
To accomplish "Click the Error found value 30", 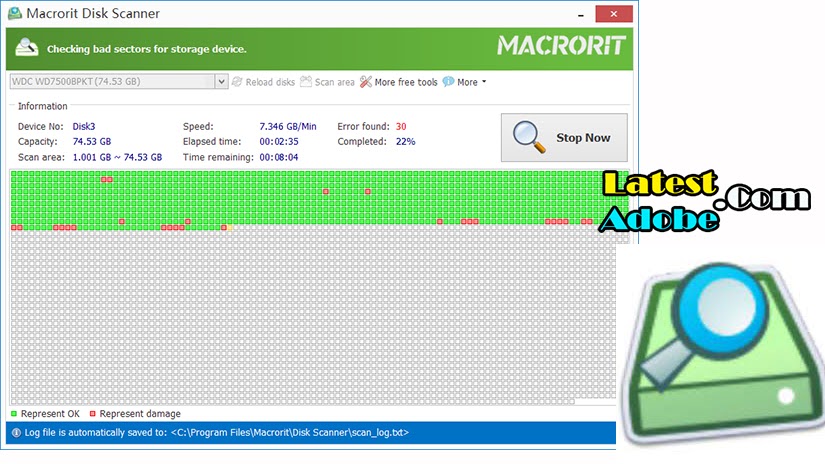I will click(401, 126).
